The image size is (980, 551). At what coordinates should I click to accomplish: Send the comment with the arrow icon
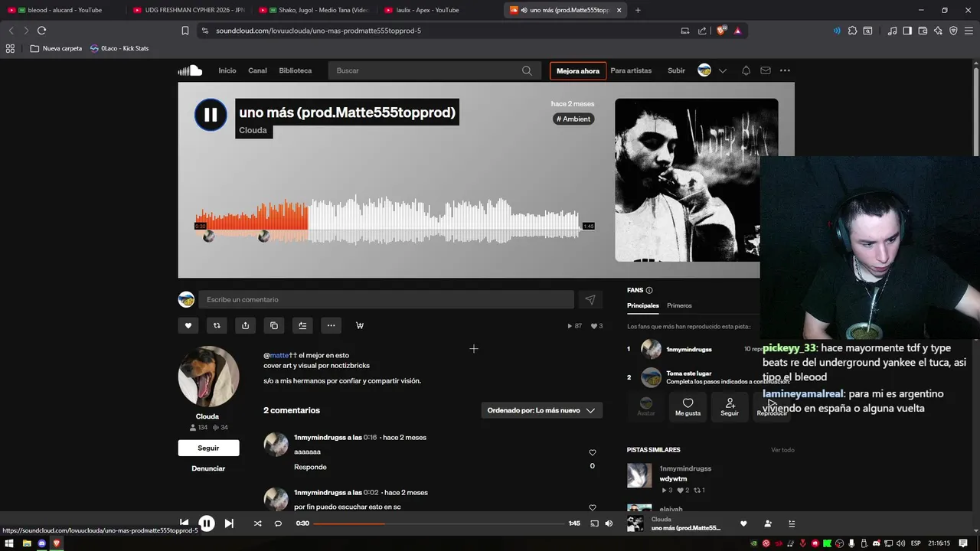(590, 300)
